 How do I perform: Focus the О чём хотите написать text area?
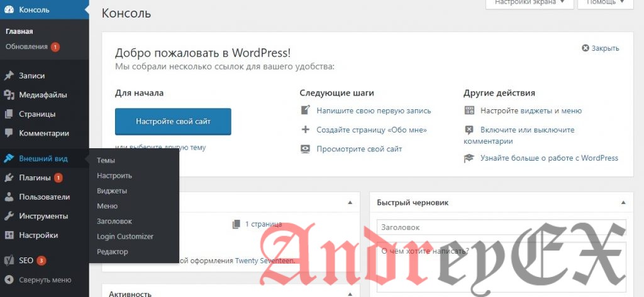(x=501, y=267)
